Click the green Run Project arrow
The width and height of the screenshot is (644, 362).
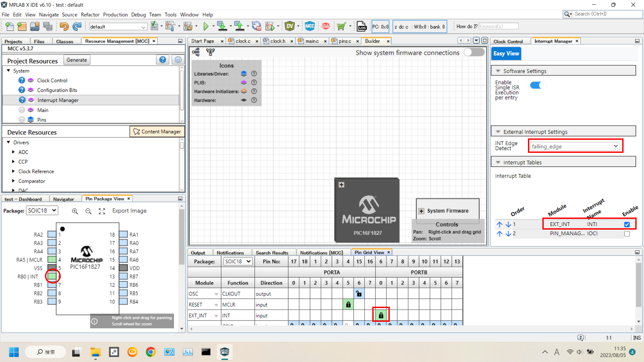point(206,26)
